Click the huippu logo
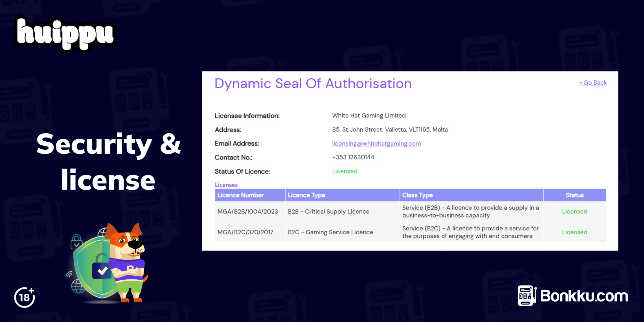 click(x=65, y=34)
